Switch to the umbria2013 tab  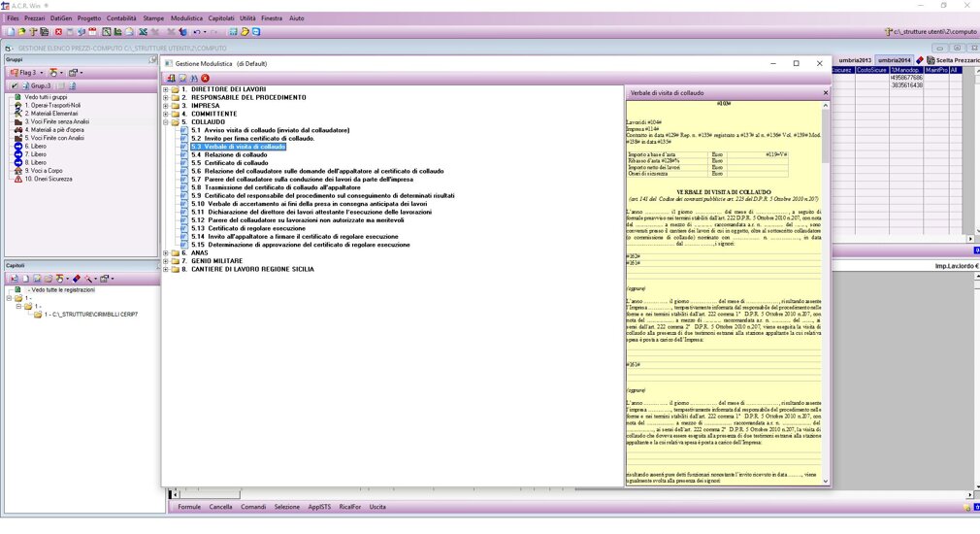click(855, 60)
